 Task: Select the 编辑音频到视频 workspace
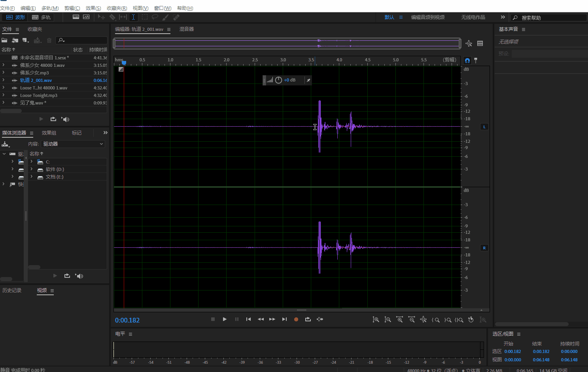point(428,17)
